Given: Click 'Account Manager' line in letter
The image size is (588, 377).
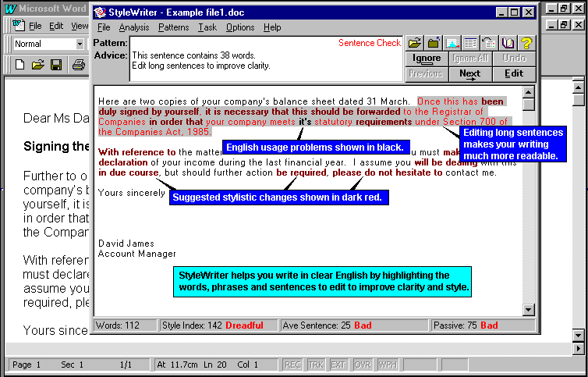Looking at the screenshot, I should pyautogui.click(x=137, y=254).
